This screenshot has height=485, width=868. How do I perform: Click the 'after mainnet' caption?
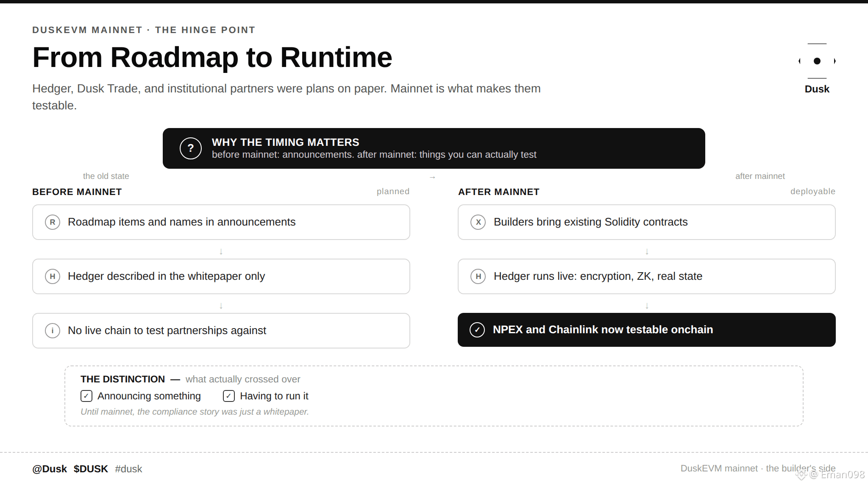coord(760,176)
